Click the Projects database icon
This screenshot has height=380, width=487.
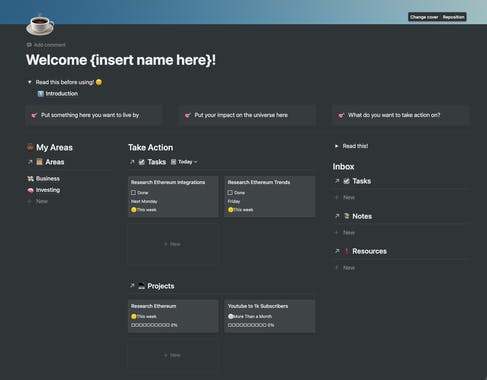142,286
